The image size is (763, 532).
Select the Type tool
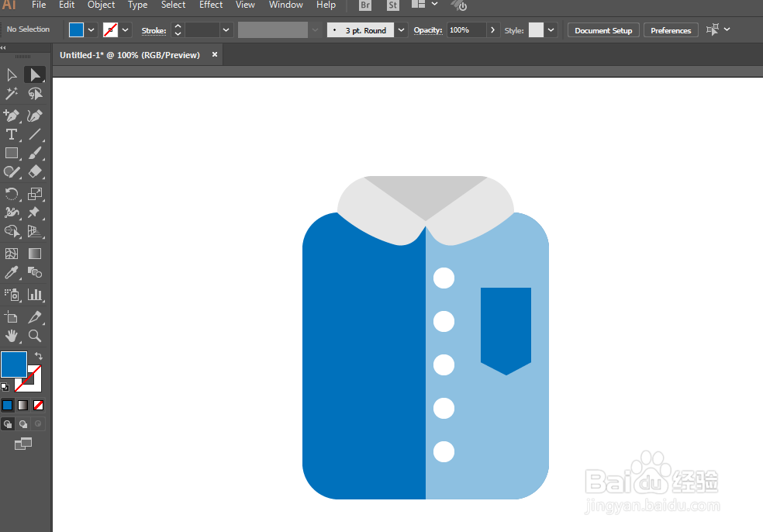click(12, 134)
